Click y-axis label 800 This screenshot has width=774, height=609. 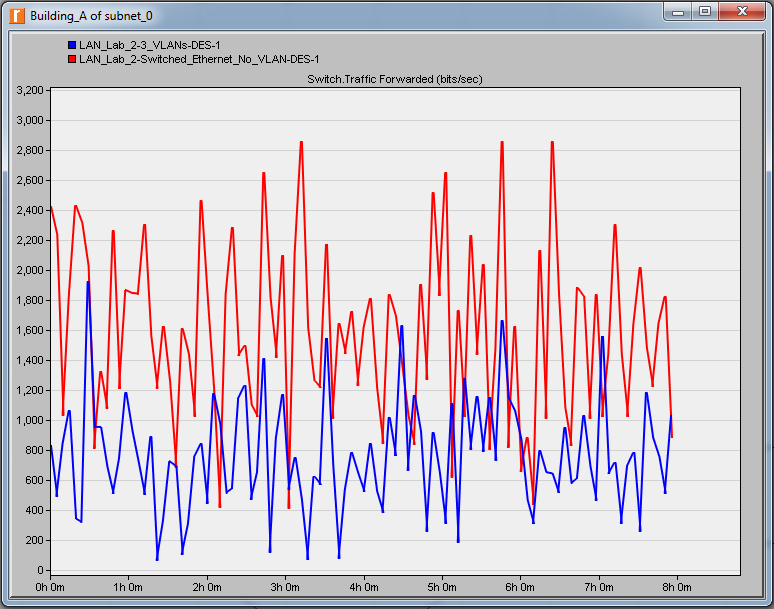[34, 450]
